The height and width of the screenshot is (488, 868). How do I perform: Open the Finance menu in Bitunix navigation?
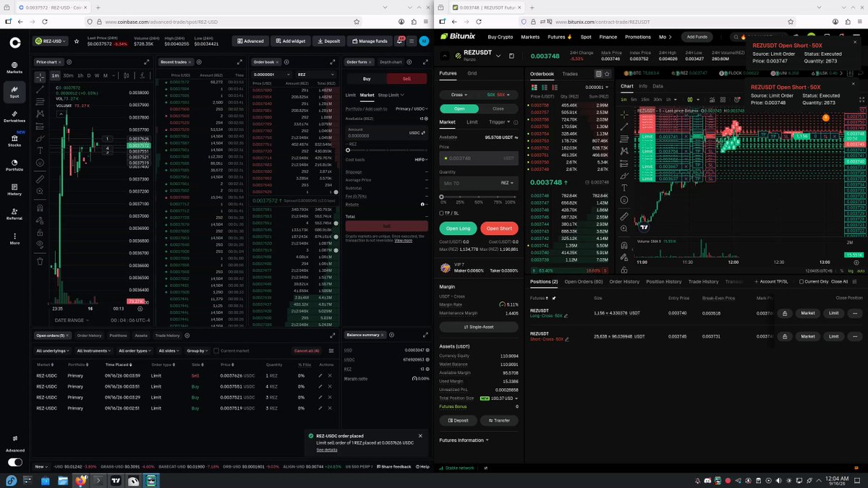click(x=608, y=36)
